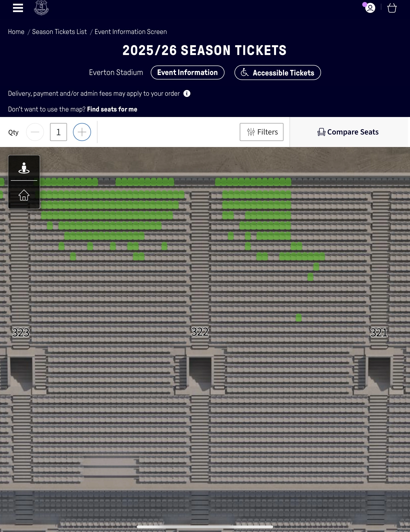Navigate to Season Tickets List breadcrumb
410x532 pixels.
point(59,32)
